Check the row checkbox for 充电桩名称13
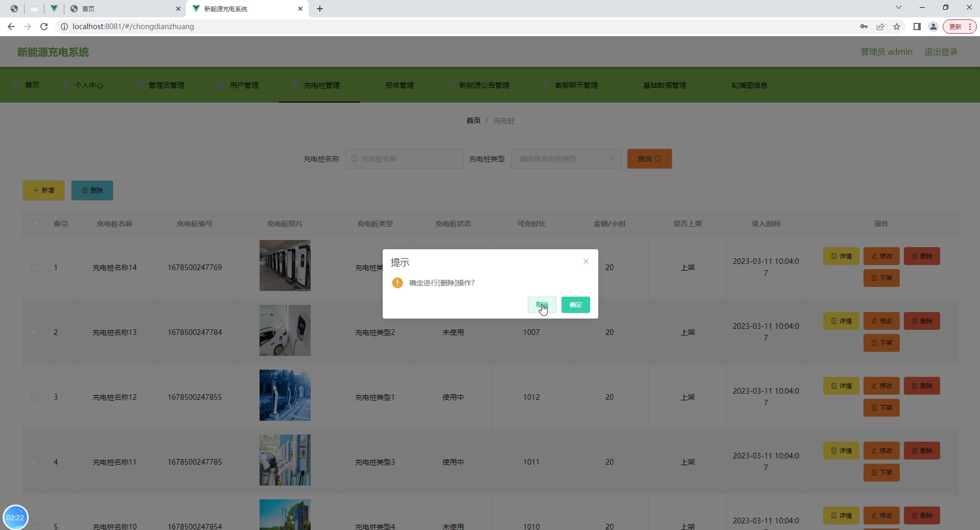This screenshot has height=530, width=980. click(35, 332)
